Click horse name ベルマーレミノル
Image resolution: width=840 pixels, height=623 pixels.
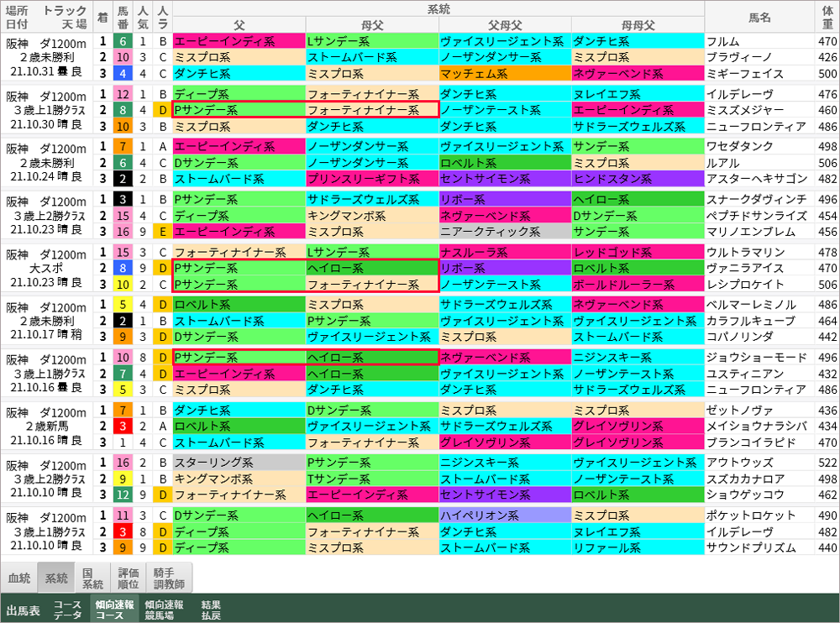click(751, 305)
